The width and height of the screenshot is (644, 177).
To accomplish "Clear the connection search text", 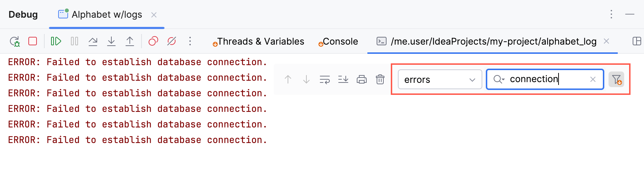I will 593,79.
